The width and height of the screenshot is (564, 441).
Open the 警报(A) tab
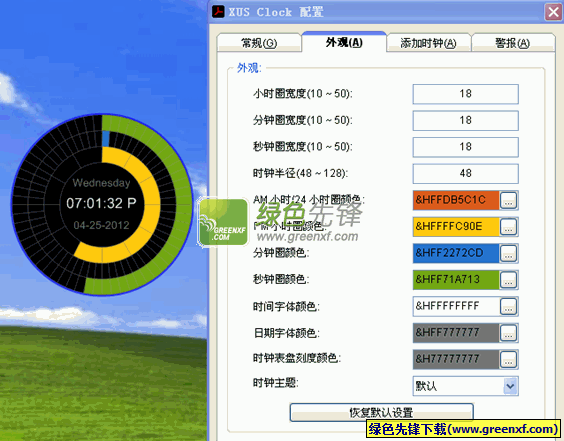click(513, 43)
